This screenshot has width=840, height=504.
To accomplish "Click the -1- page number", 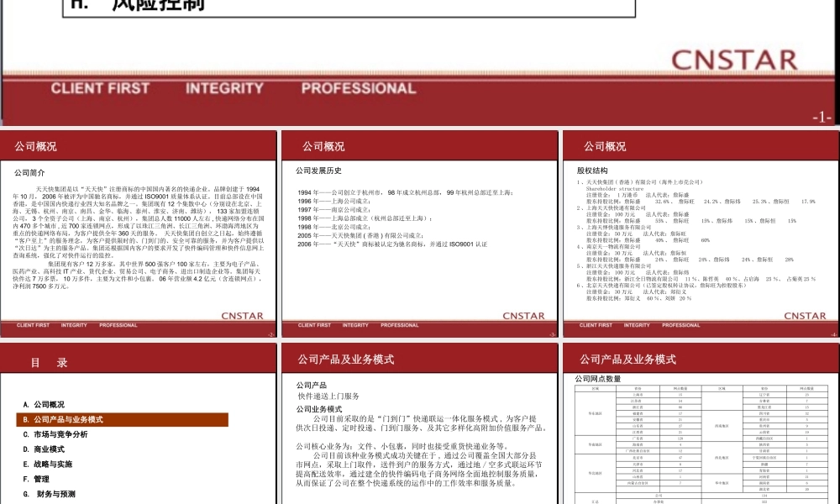I will (822, 118).
